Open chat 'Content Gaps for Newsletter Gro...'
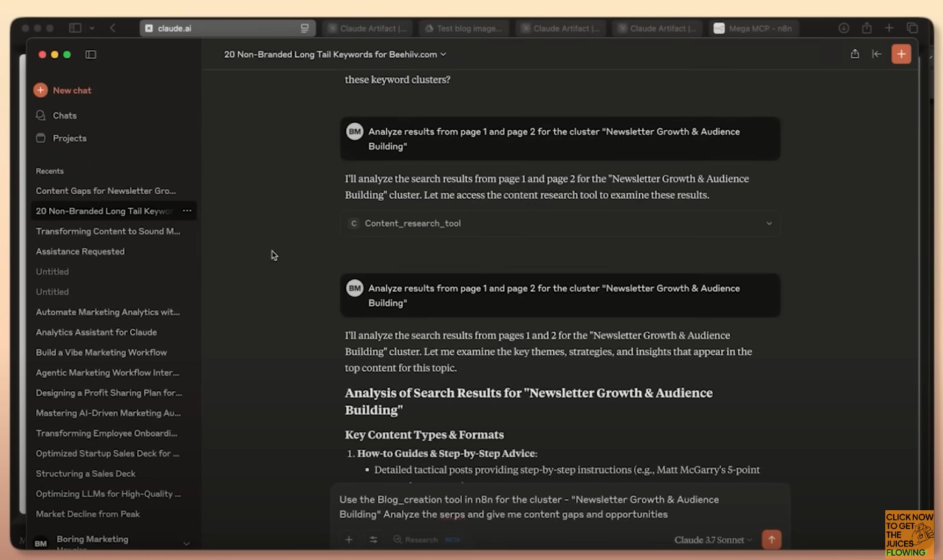 coord(106,191)
